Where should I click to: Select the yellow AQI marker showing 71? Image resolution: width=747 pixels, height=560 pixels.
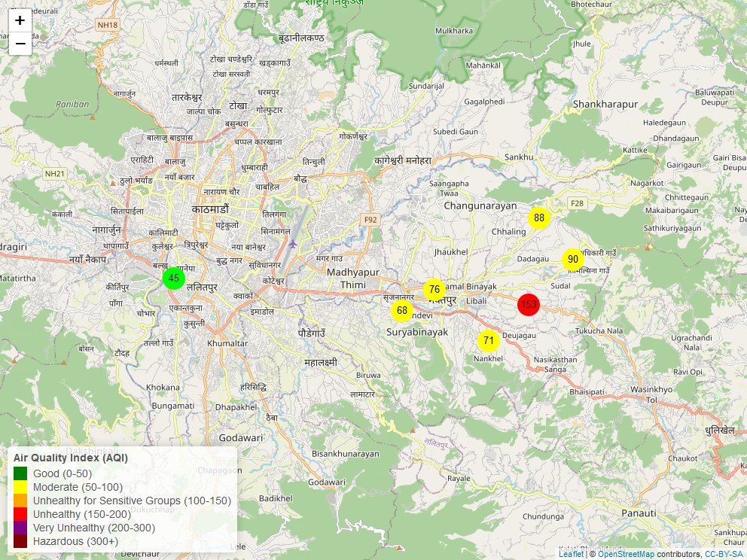[x=488, y=340]
